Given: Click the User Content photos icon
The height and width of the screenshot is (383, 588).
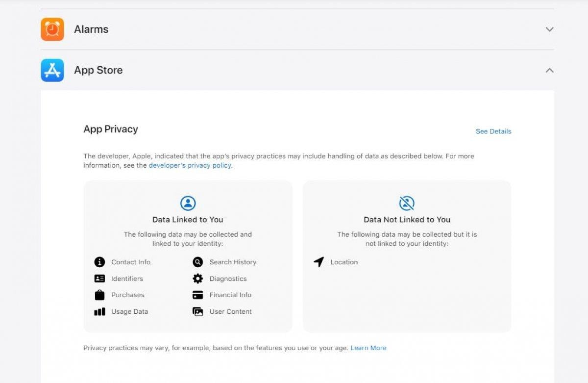Looking at the screenshot, I should tap(197, 312).
